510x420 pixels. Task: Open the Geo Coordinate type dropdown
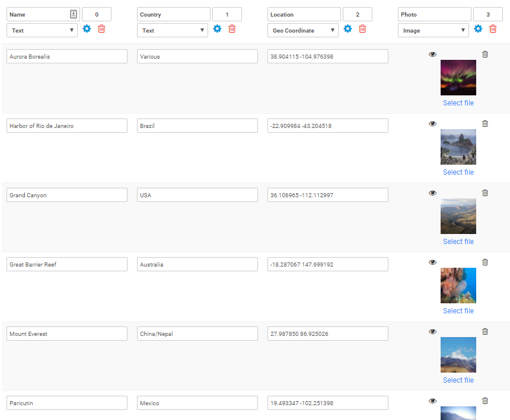point(303,30)
